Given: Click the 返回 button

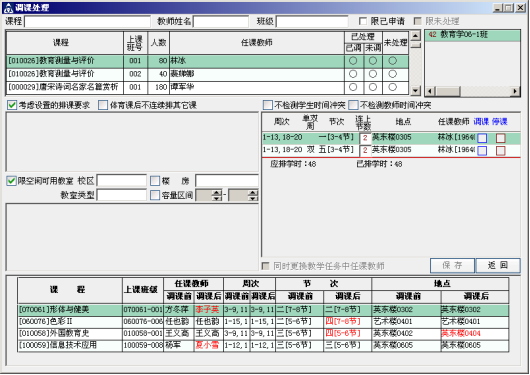Looking at the screenshot, I should tap(498, 265).
